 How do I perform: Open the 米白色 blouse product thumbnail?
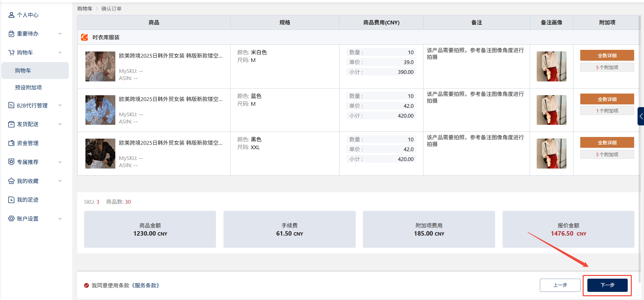[x=100, y=66]
